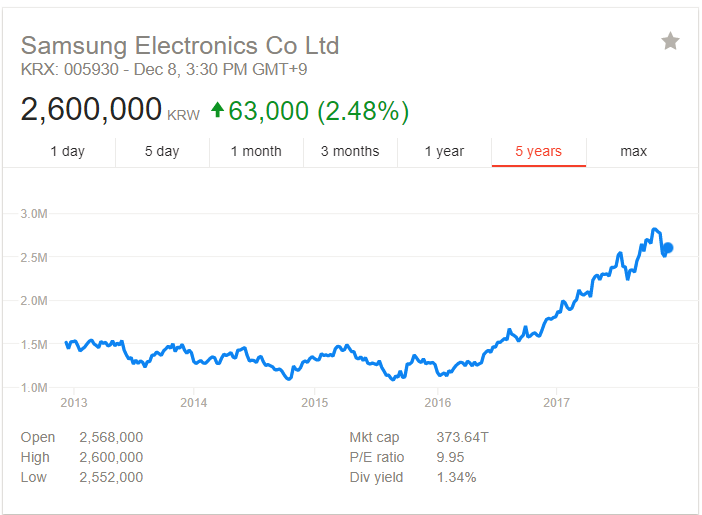Show the max time range
702x515 pixels.
(634, 151)
